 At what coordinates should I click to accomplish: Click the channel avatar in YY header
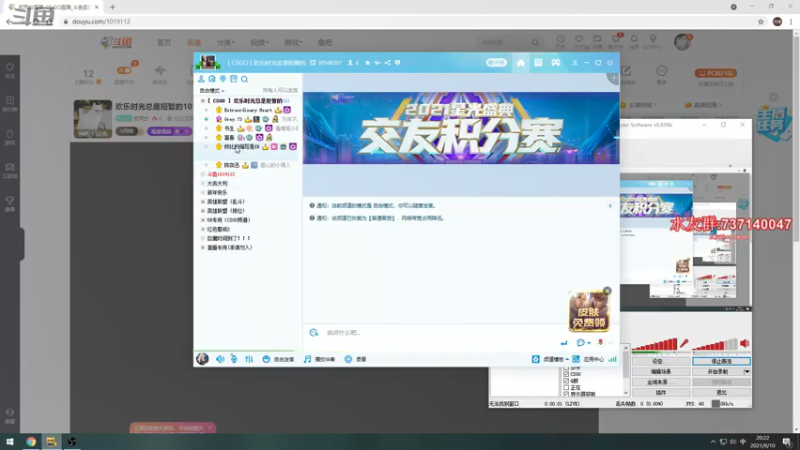point(208,62)
